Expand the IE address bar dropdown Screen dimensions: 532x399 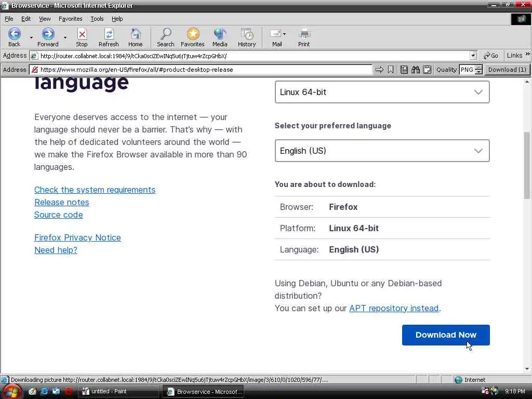tap(473, 56)
